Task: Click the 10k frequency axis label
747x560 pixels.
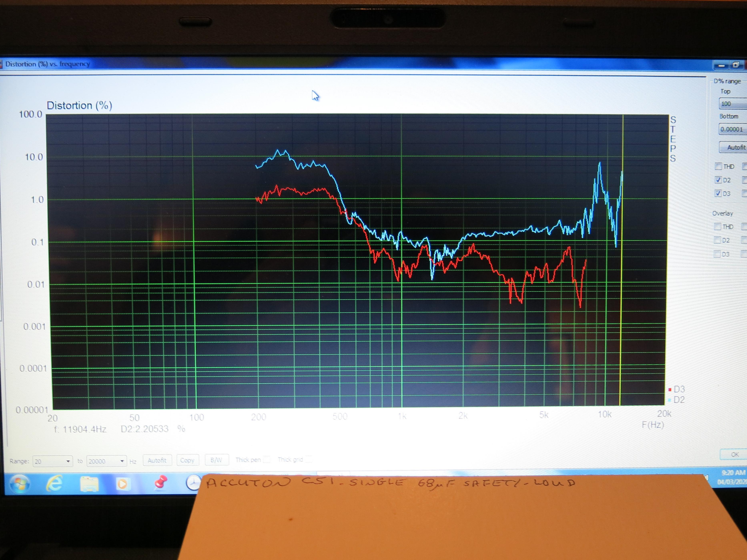Action: pyautogui.click(x=605, y=415)
